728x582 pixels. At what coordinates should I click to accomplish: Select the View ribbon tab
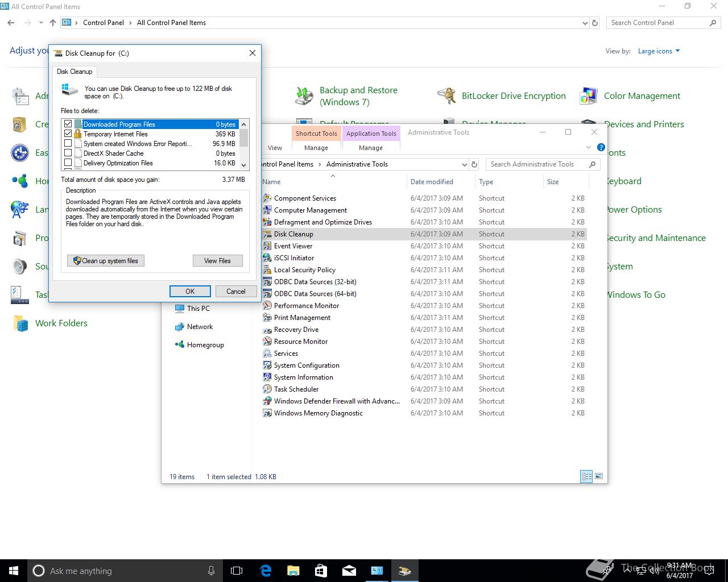tap(275, 148)
